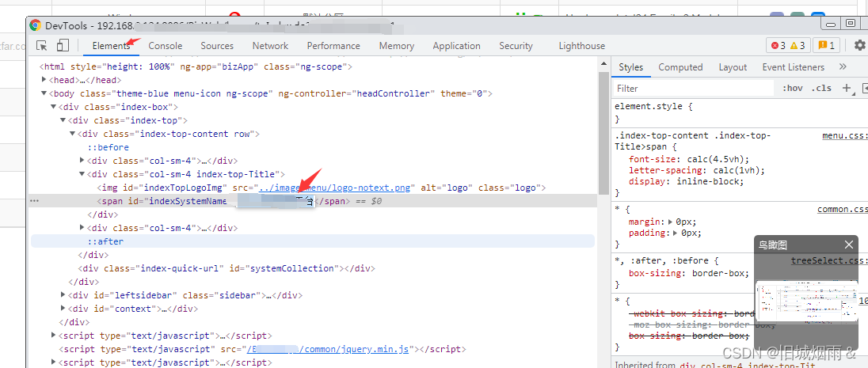This screenshot has width=868, height=368.
Task: Click the red errors counter showing 3
Action: 778,46
